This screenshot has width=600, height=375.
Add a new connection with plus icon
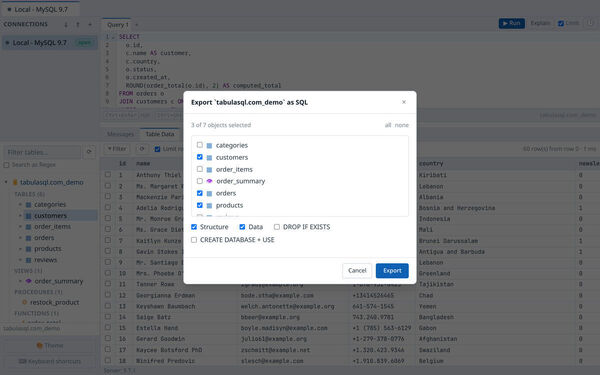(90, 24)
